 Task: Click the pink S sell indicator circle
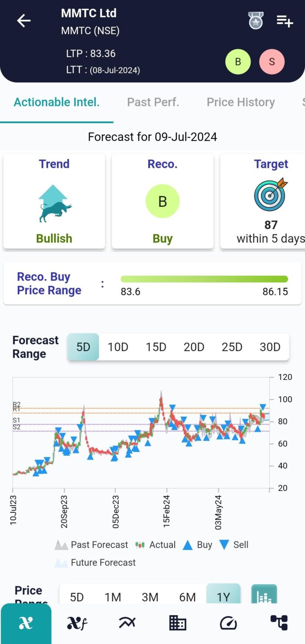[272, 61]
